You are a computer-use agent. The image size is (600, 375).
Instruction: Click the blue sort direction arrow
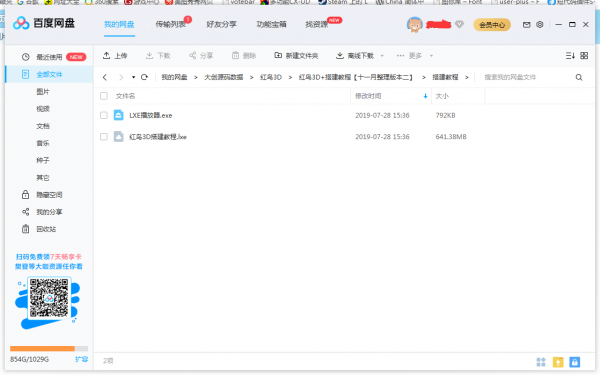426,96
